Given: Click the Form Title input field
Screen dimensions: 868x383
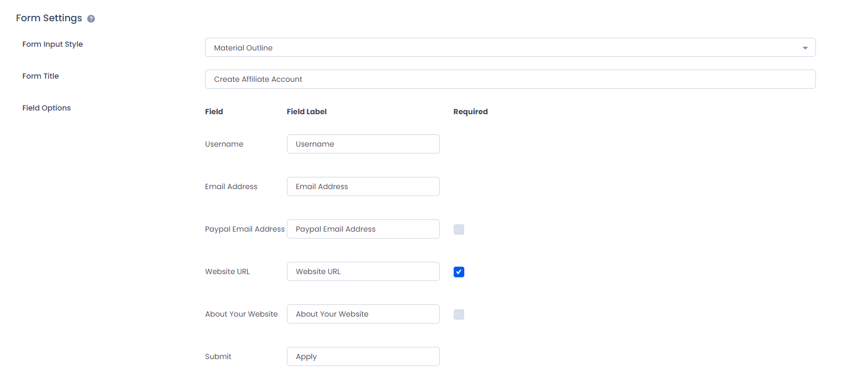Looking at the screenshot, I should [x=510, y=79].
